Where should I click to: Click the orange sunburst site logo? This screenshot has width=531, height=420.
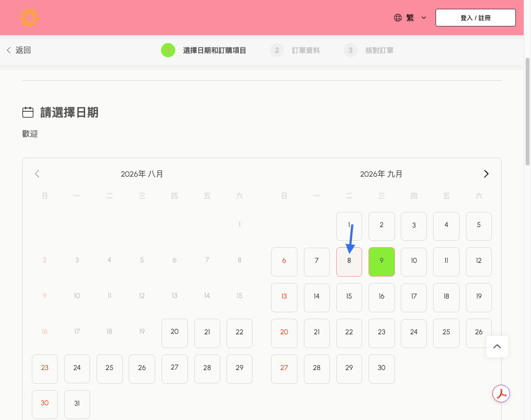(x=29, y=18)
